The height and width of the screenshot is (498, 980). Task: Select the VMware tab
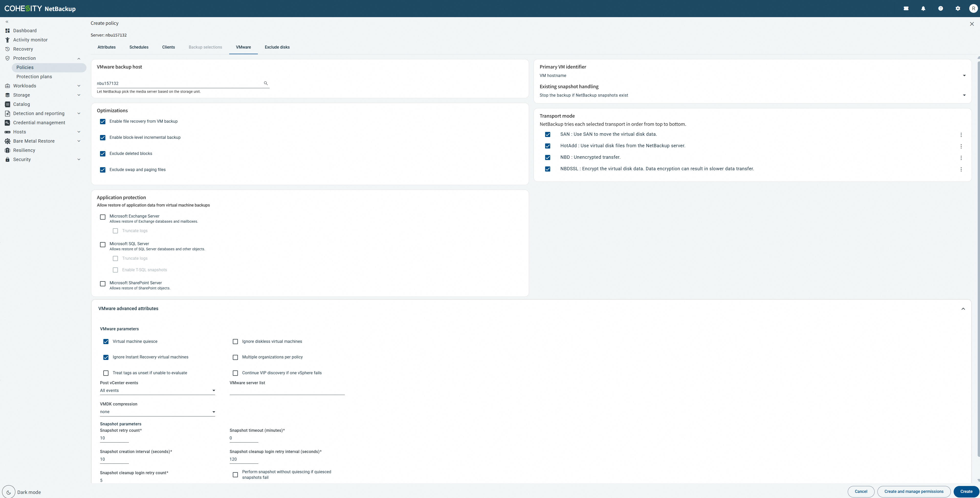click(244, 47)
